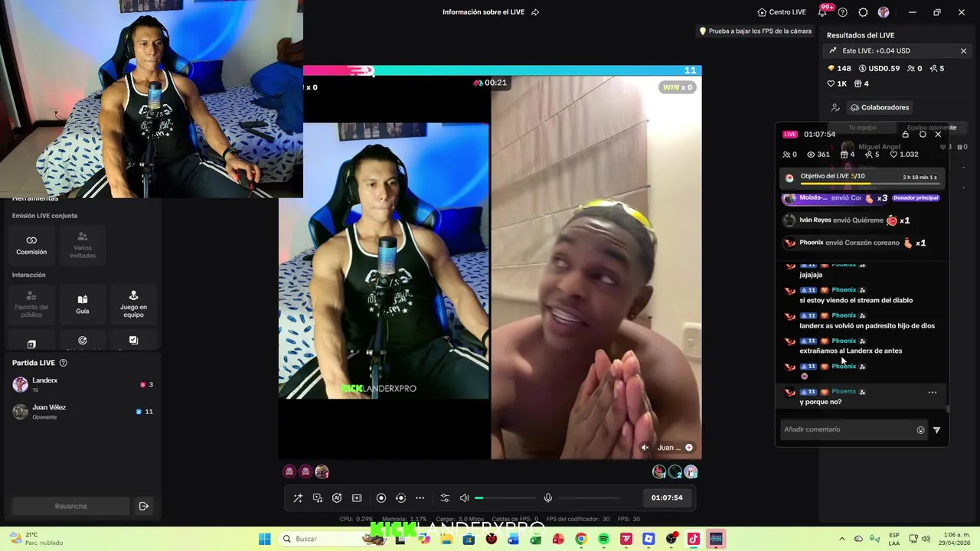Open the audio mixer settings sliders icon

pos(445,498)
